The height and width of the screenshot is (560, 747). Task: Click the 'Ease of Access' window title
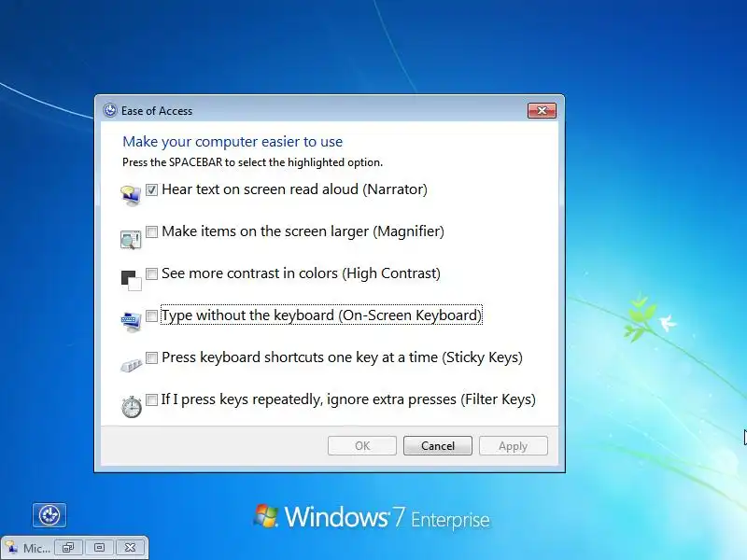point(157,111)
